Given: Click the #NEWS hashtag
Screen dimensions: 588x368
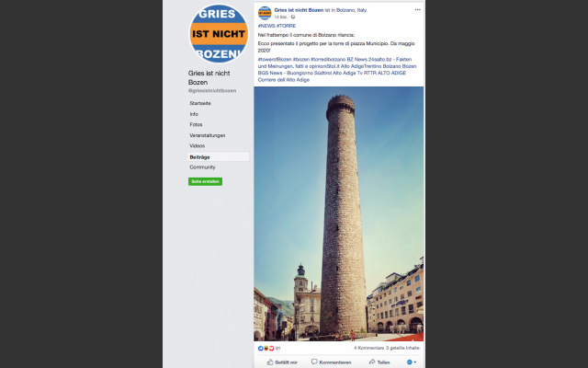Looking at the screenshot, I should [266, 26].
